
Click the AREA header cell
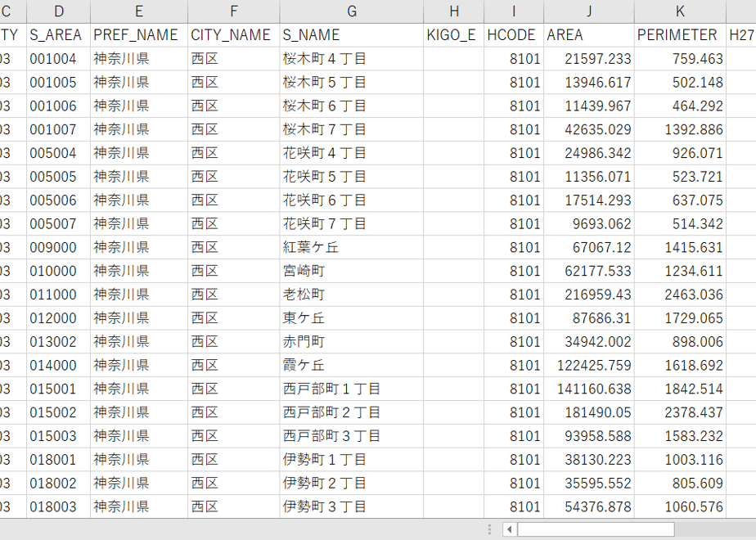[x=589, y=35]
